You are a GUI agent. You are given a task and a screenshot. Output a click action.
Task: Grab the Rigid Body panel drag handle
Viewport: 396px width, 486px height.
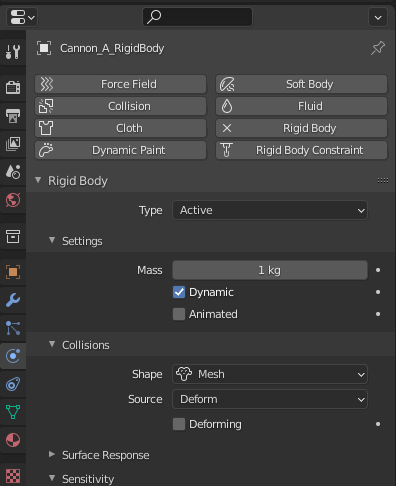(x=383, y=180)
